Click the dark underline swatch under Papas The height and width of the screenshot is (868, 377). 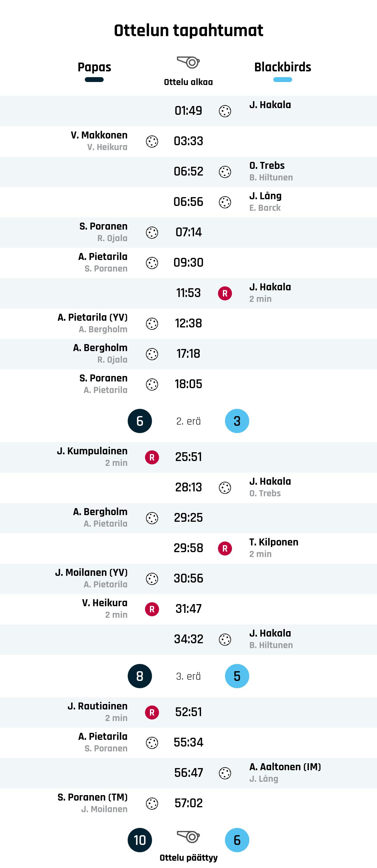click(x=95, y=80)
